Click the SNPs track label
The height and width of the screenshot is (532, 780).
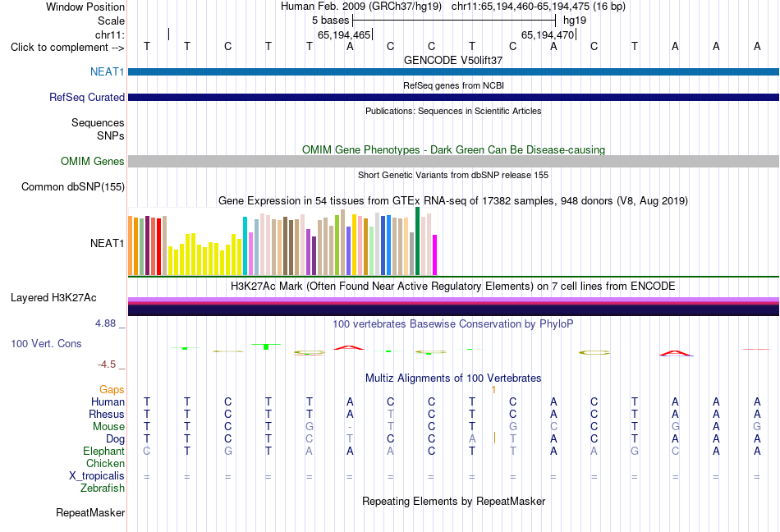tap(111, 135)
